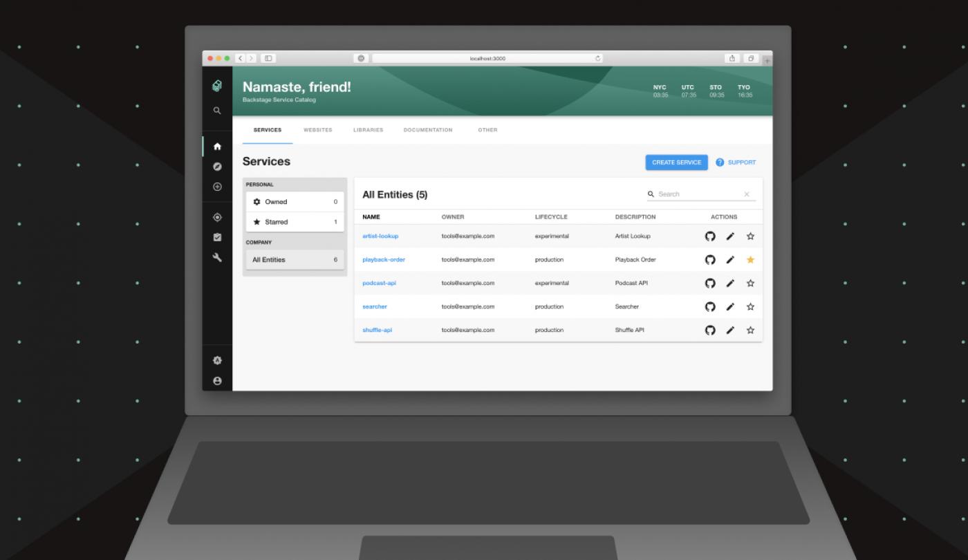This screenshot has width=968, height=560.
Task: Open the sidebar target/radar icon
Action: (217, 217)
